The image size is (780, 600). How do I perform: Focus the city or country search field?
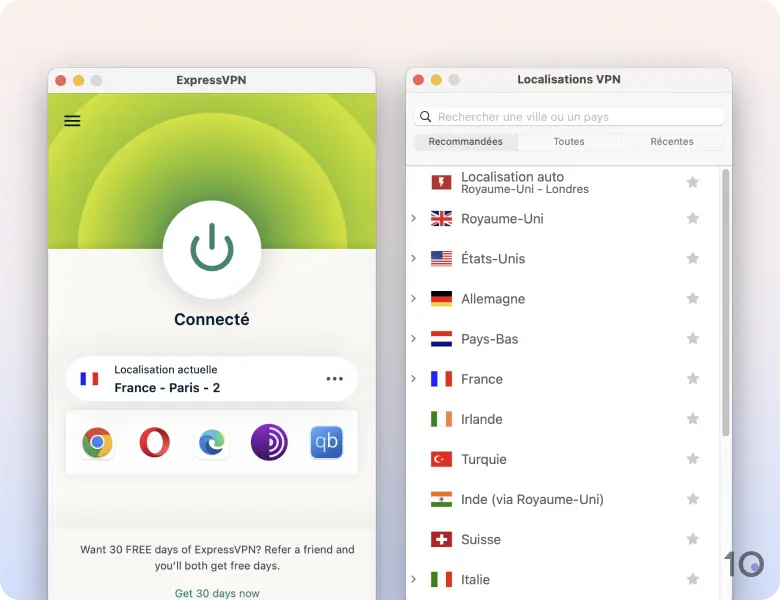569,117
